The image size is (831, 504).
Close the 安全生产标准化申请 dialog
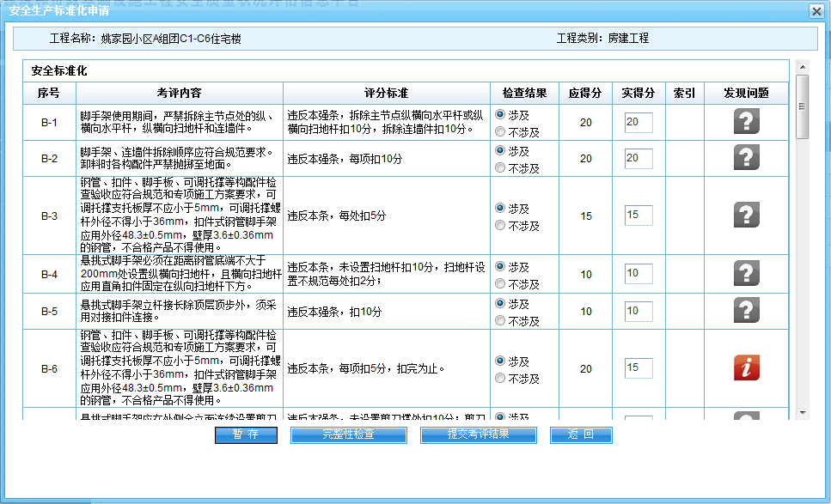[x=815, y=11]
